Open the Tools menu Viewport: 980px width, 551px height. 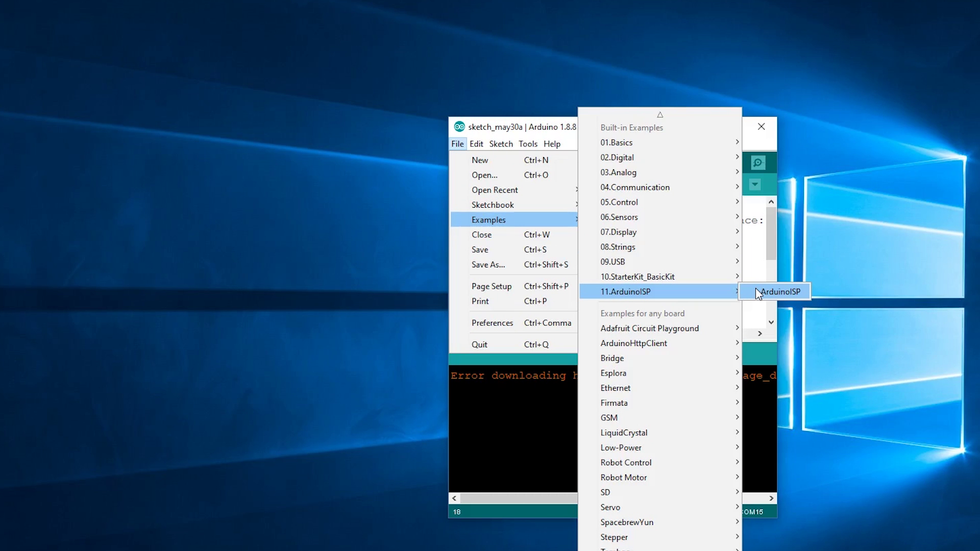pos(528,144)
